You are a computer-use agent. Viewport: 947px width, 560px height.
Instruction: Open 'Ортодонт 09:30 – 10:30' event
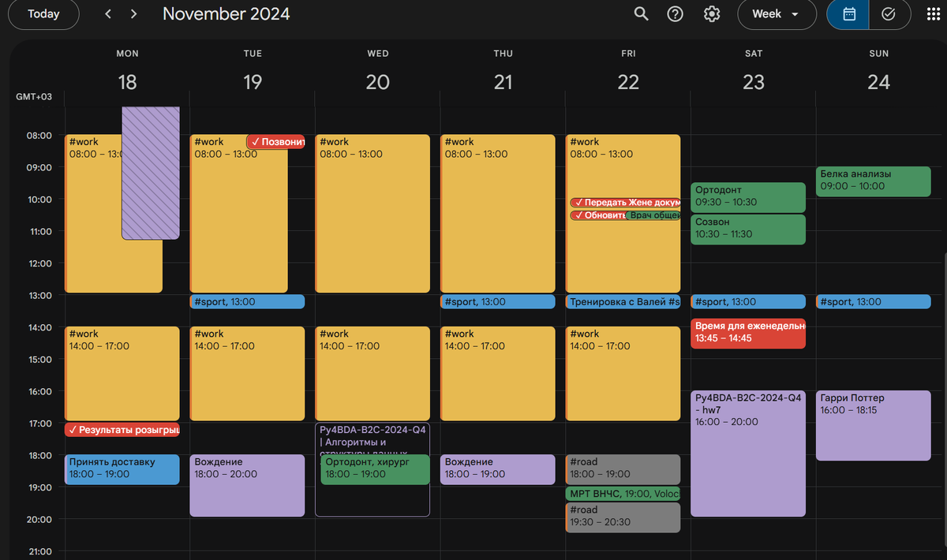pos(748,197)
